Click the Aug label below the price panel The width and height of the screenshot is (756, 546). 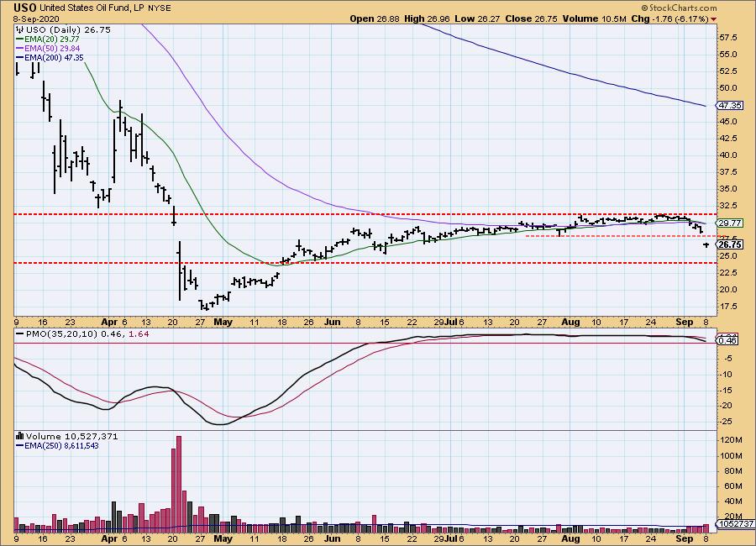(x=571, y=322)
